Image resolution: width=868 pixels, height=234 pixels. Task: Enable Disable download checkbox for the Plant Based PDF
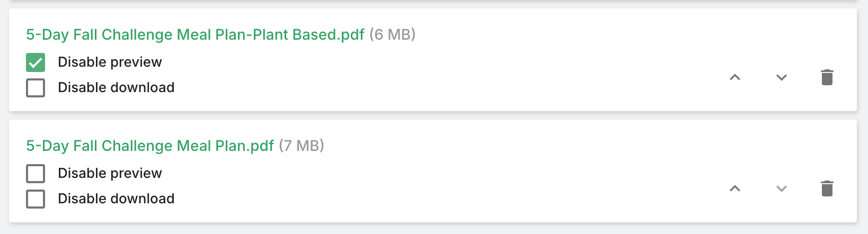pos(36,88)
